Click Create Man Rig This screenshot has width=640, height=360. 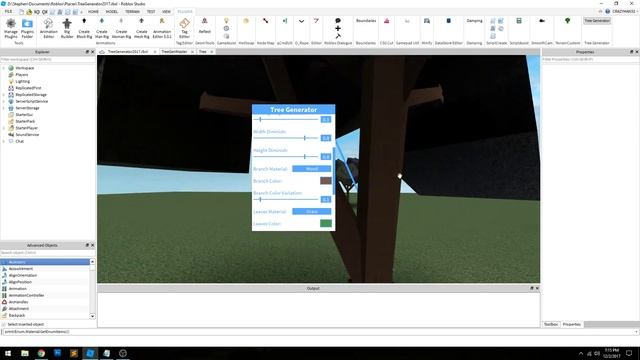coord(102,28)
